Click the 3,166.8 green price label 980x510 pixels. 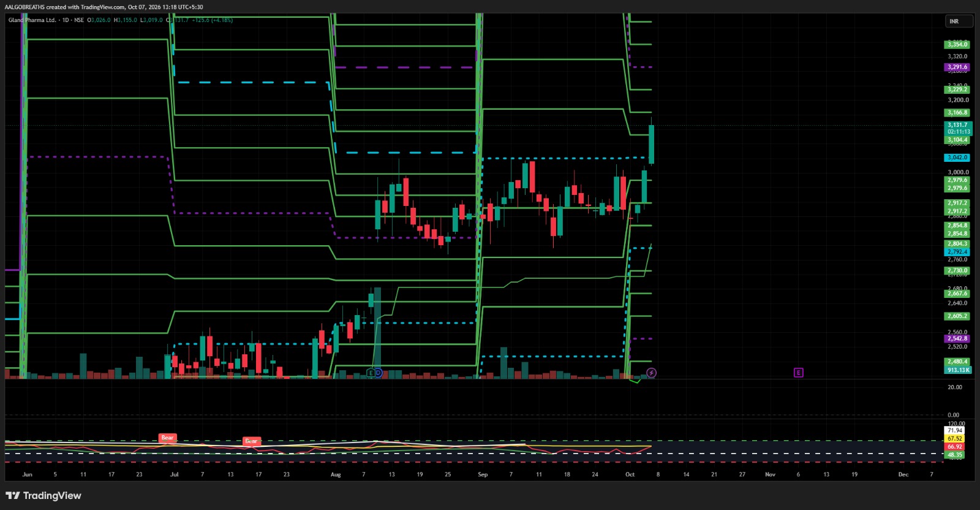[x=957, y=112]
